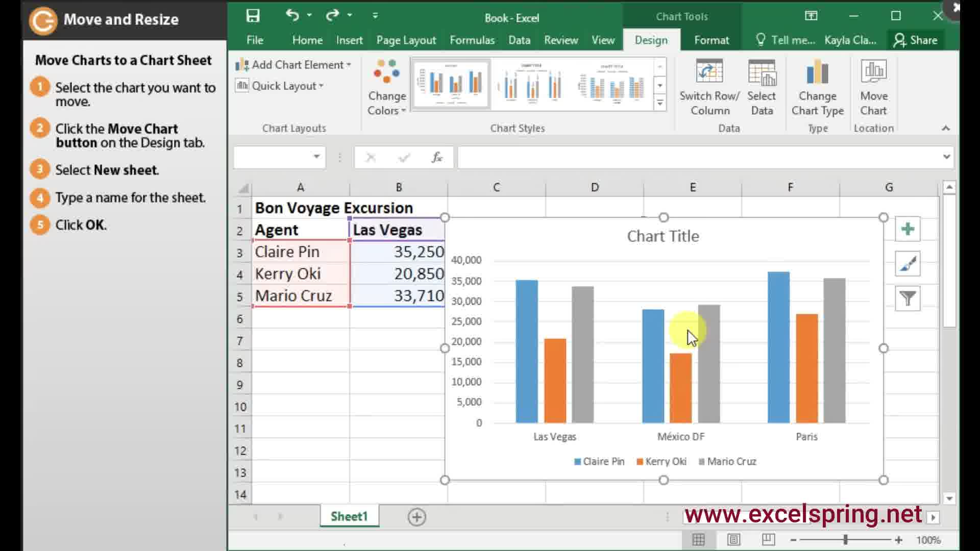Switch to the Insert tab

[349, 40]
